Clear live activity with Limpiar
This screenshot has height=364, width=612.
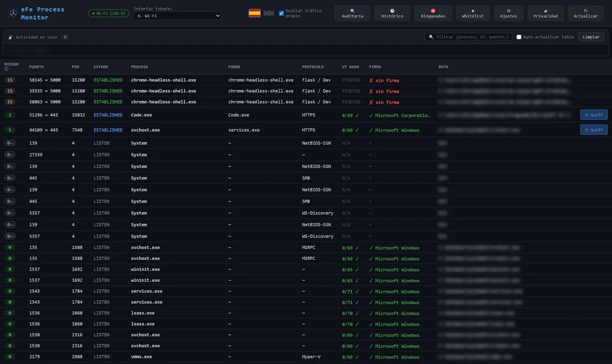591,37
